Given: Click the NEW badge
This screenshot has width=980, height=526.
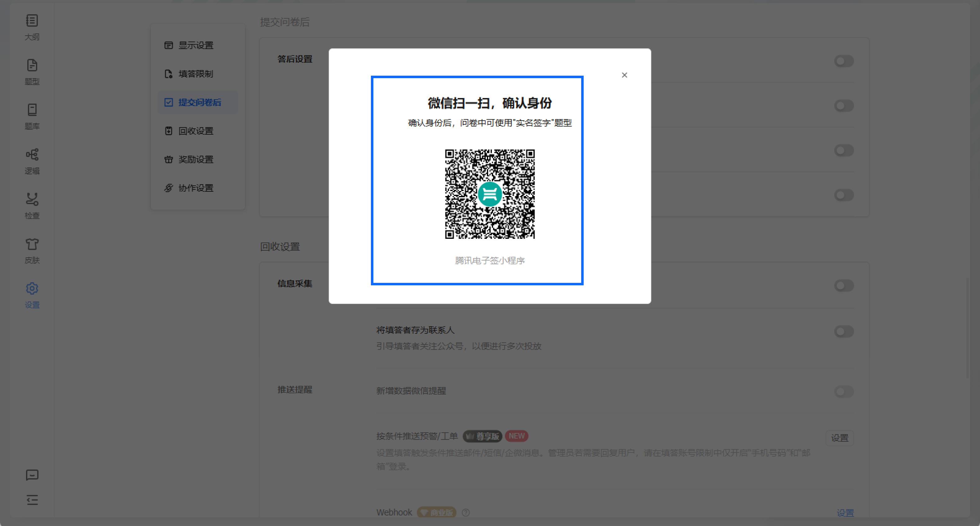Looking at the screenshot, I should (x=517, y=436).
